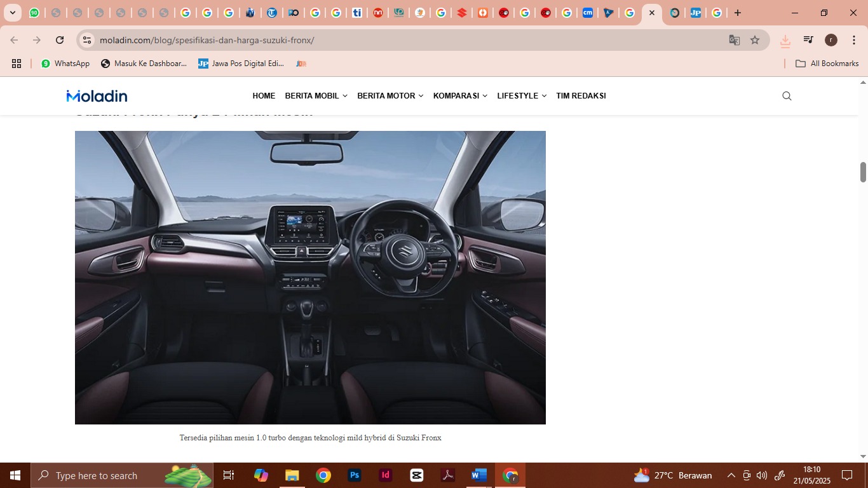Screen dimensions: 868x488
Task: Open Chrome downloads icon
Action: [x=785, y=41]
